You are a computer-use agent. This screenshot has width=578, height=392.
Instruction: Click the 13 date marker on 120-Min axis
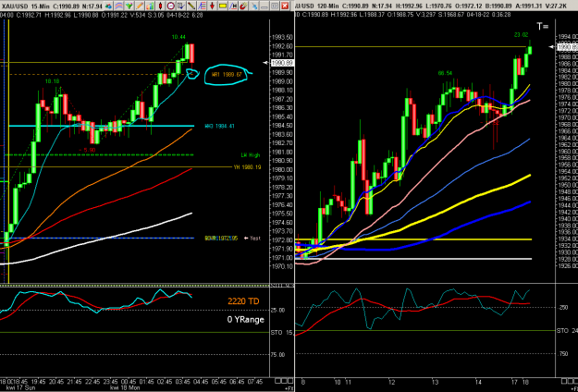pos(437,382)
